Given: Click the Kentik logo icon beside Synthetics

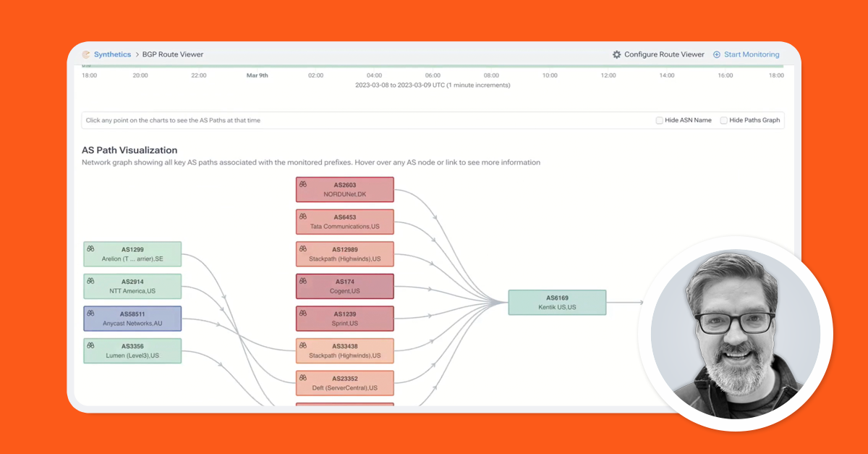Looking at the screenshot, I should pos(86,54).
